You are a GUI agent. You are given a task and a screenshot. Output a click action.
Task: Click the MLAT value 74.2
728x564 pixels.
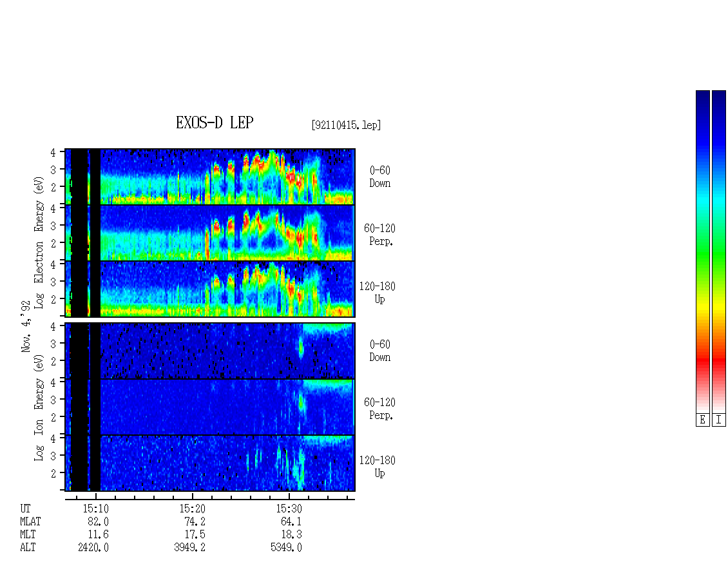195,521
